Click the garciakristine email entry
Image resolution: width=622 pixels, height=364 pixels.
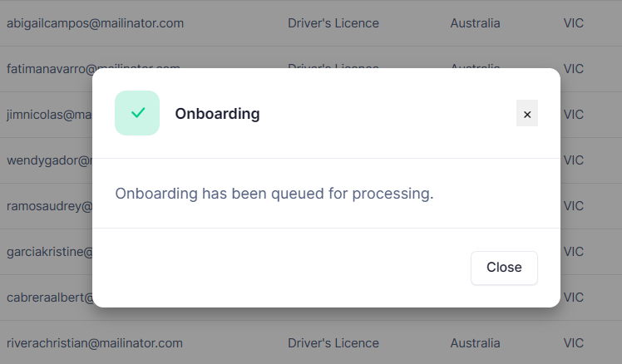point(49,252)
